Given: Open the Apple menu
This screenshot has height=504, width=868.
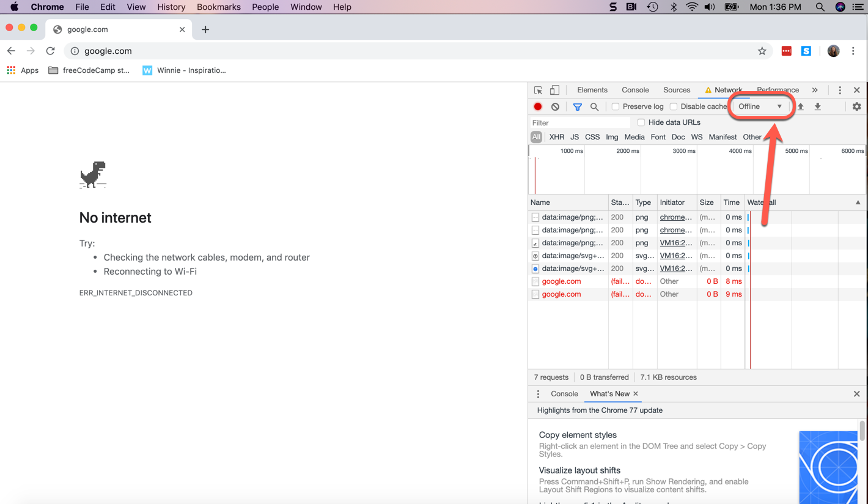Looking at the screenshot, I should click(14, 7).
